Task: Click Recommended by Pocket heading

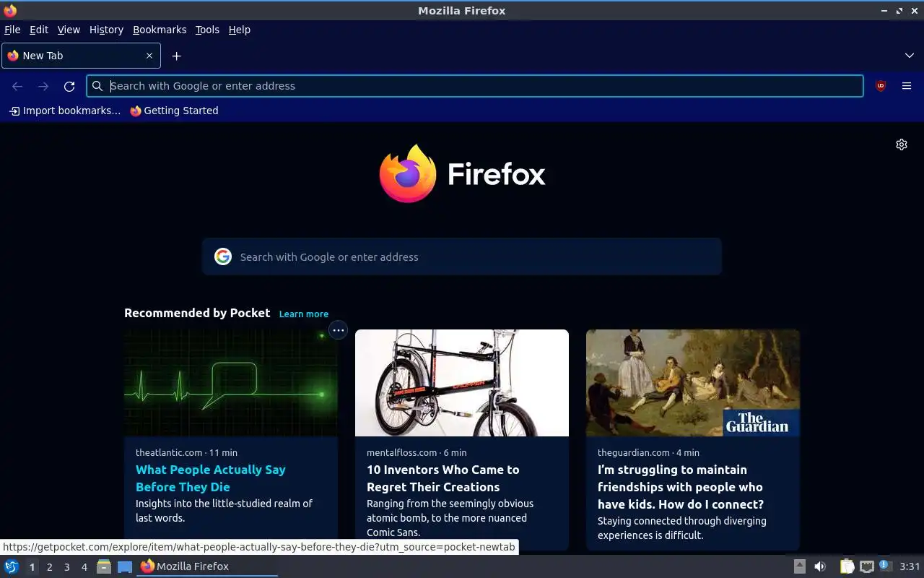Action: tap(197, 313)
